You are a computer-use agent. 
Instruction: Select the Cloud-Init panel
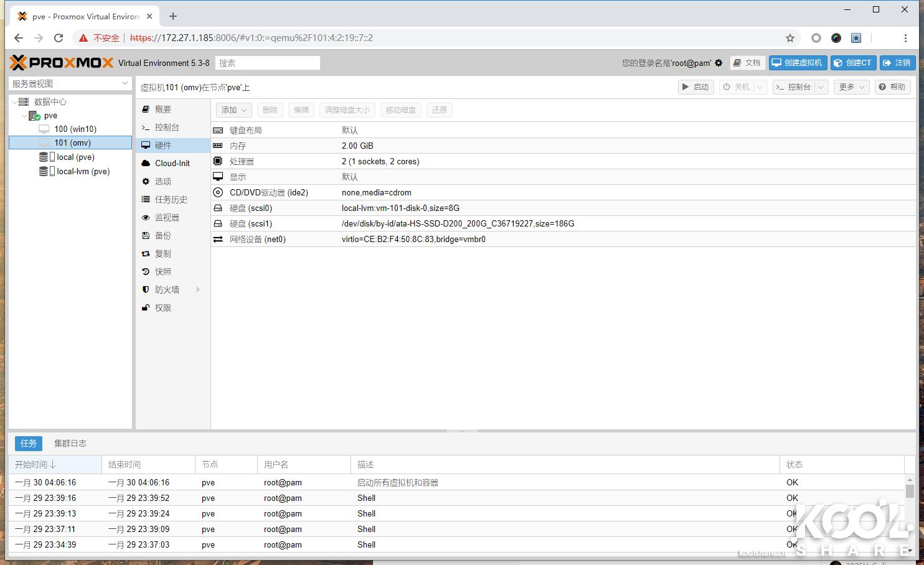(x=171, y=163)
